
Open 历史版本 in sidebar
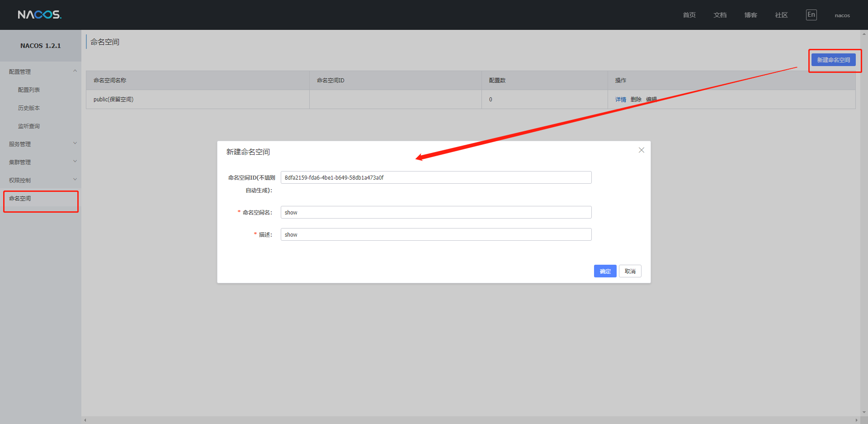coord(29,108)
